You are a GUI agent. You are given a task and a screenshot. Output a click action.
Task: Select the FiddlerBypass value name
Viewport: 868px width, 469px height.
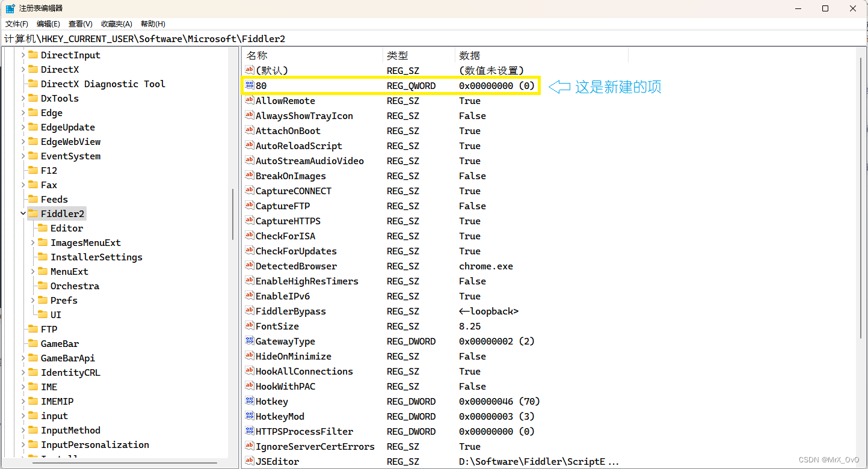(x=291, y=311)
